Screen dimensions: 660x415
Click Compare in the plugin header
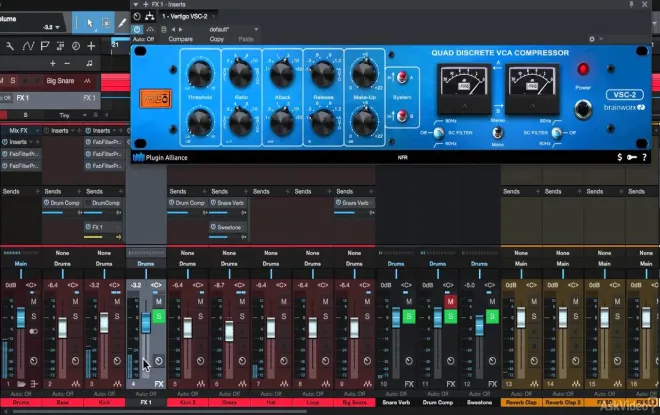(181, 39)
